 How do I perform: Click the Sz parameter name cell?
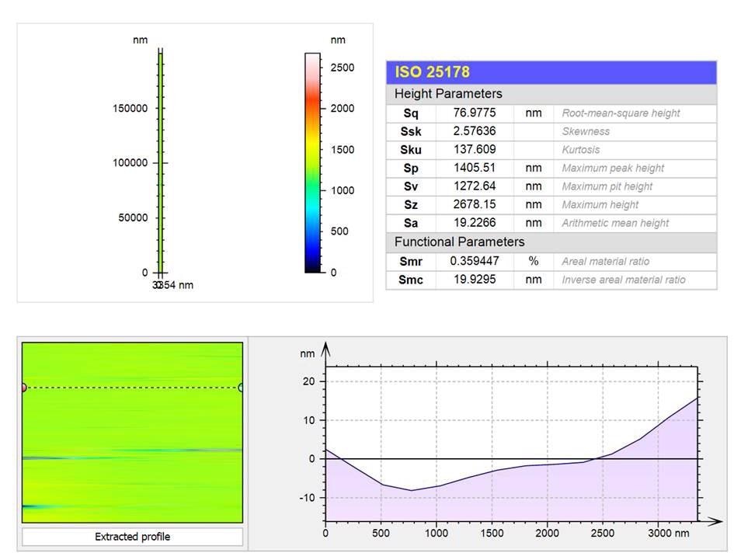pos(411,204)
